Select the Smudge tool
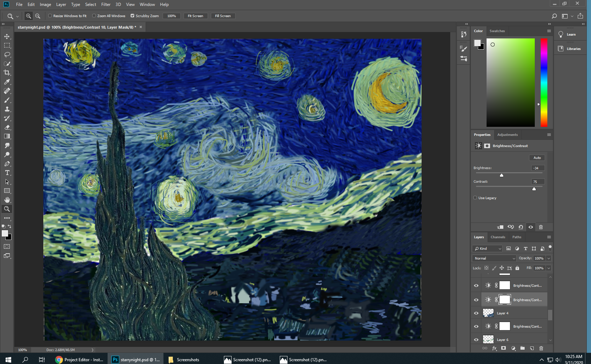The width and height of the screenshot is (591, 364). [x=7, y=145]
